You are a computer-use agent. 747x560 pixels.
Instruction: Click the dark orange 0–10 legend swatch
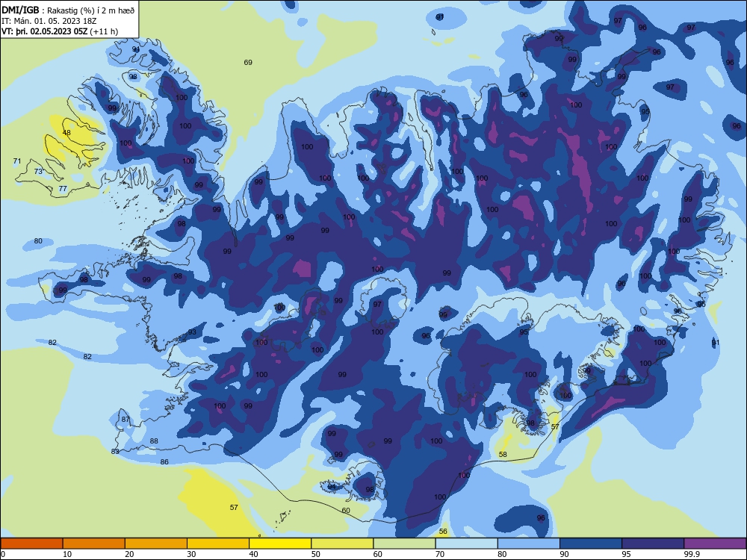tap(31, 544)
